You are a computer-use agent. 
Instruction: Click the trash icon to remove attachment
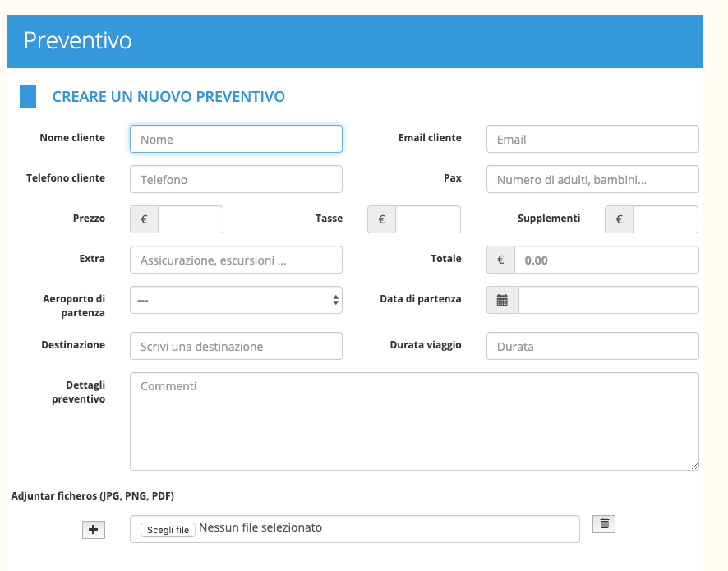coord(604,523)
